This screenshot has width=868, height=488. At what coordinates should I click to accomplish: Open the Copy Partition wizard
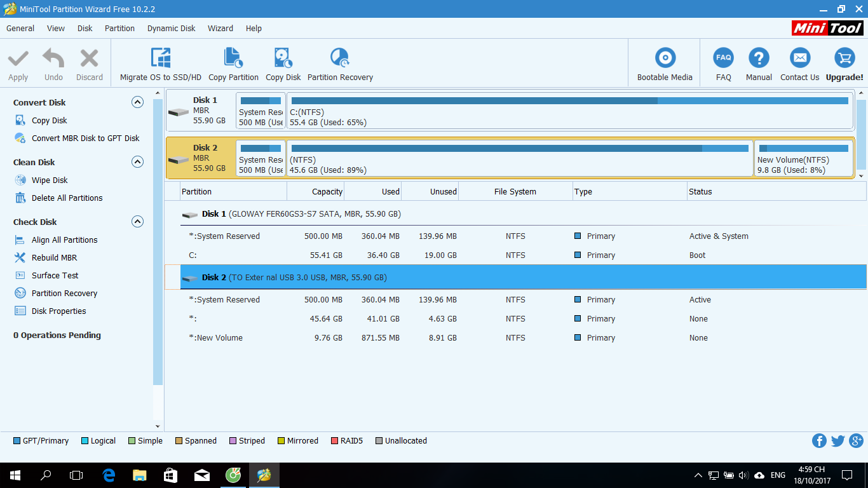pyautogui.click(x=233, y=58)
